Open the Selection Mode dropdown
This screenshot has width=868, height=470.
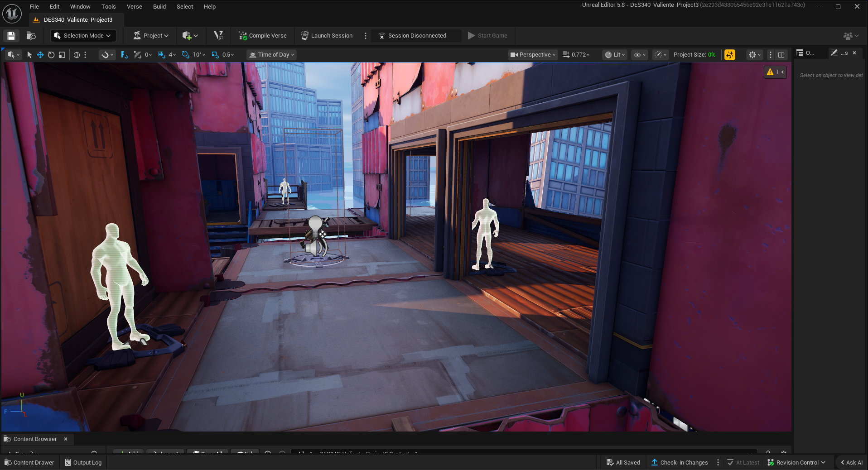[x=83, y=36]
